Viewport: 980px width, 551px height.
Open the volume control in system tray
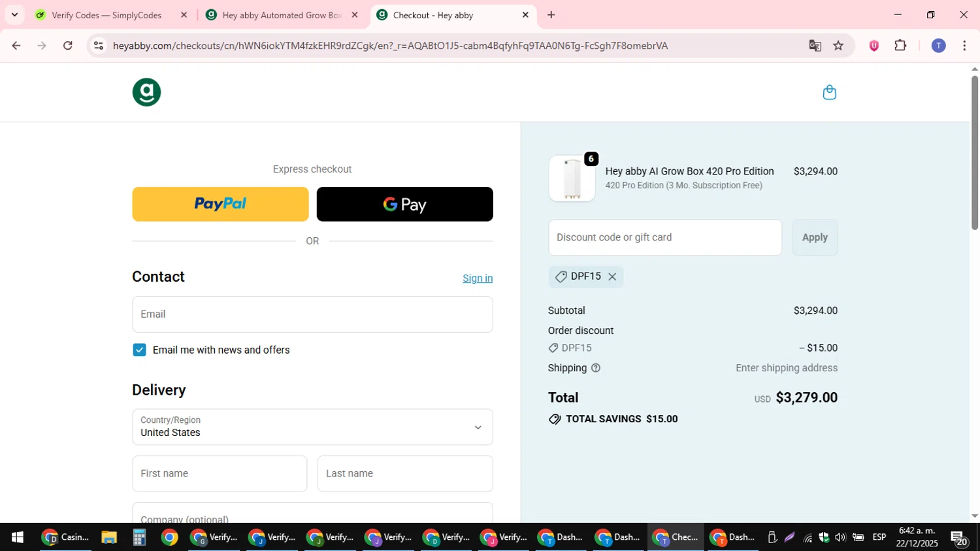coord(840,537)
